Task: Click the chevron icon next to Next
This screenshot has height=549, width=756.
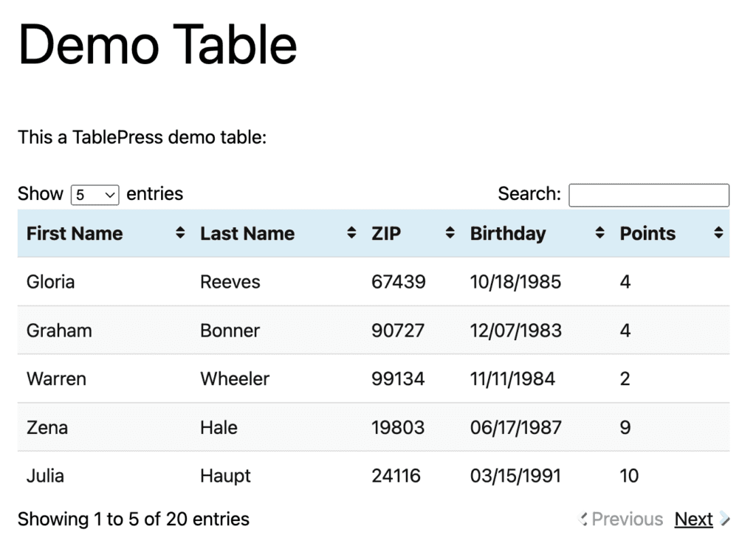Action: (725, 519)
